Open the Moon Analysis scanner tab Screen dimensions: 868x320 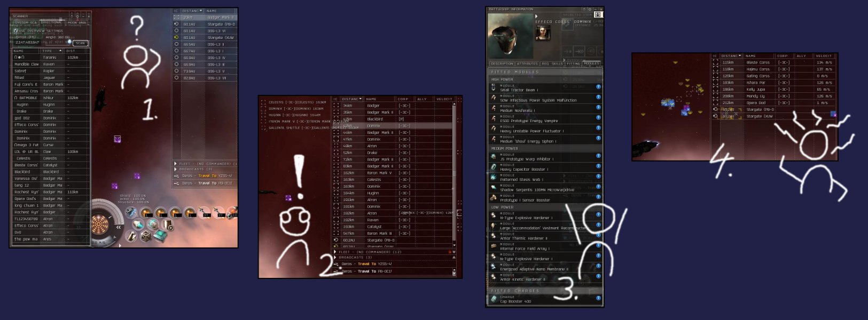point(77,22)
